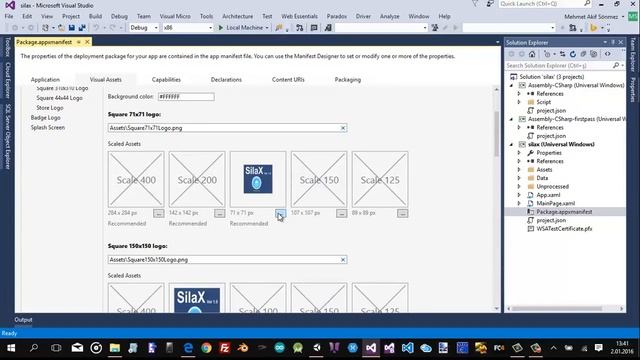Click Collapse All icon in Solution Explorer
The width and height of the screenshot is (640, 360).
[583, 54]
